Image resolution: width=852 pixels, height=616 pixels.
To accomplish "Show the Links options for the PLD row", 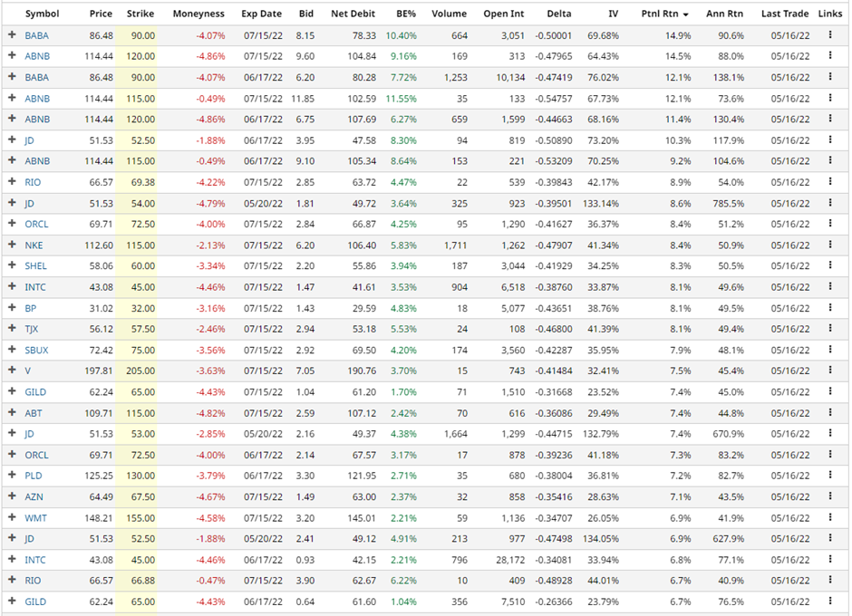I will click(829, 475).
